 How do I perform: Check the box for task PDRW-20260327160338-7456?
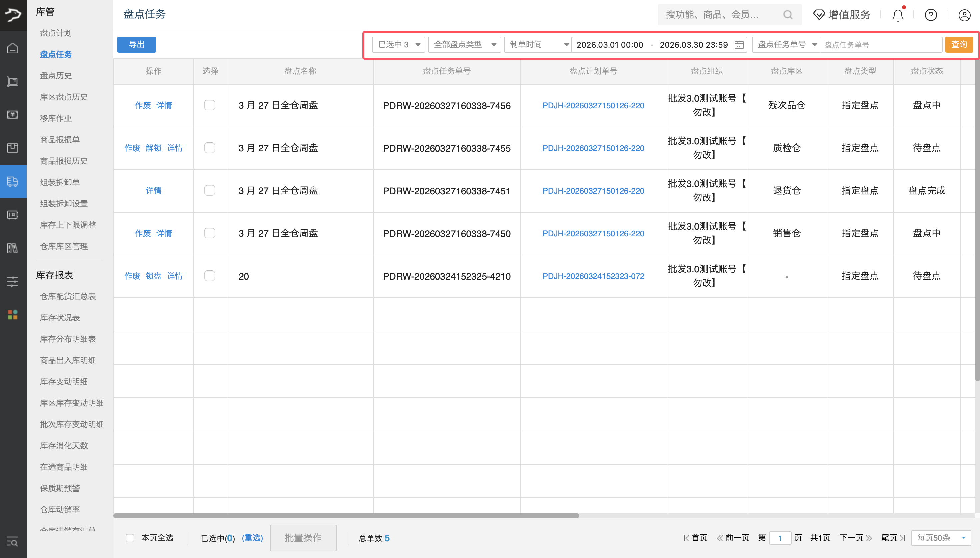tap(210, 105)
